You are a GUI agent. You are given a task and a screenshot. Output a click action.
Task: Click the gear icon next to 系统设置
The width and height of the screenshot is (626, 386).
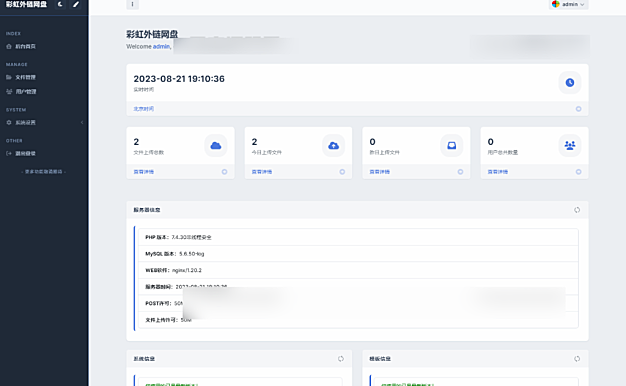pos(9,123)
